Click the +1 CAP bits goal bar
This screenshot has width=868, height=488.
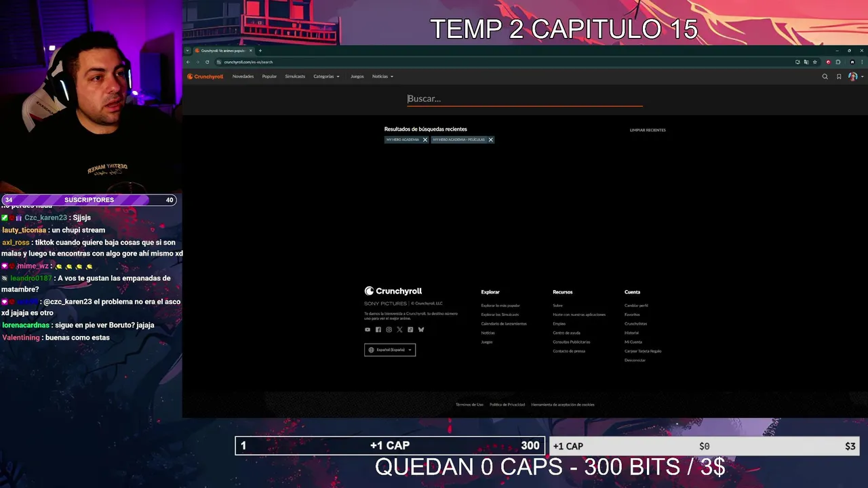(x=390, y=445)
